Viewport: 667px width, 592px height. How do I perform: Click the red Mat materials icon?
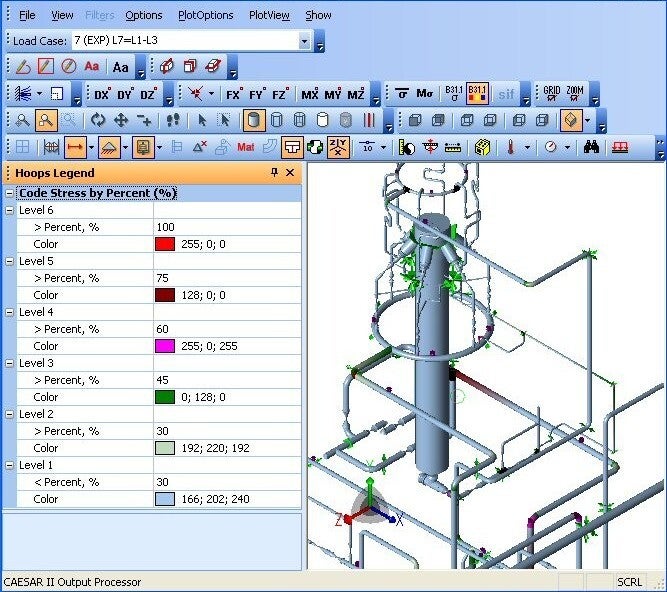[x=246, y=147]
